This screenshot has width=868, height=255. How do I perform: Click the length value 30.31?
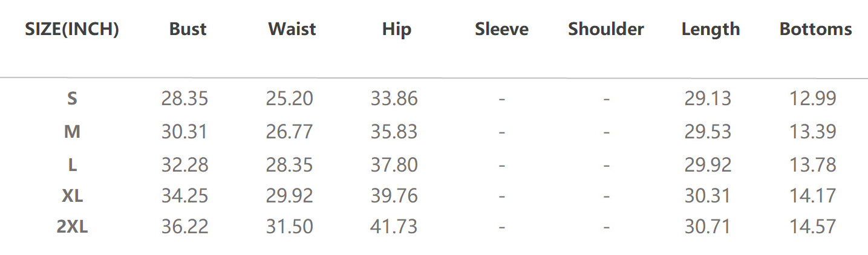tap(707, 196)
